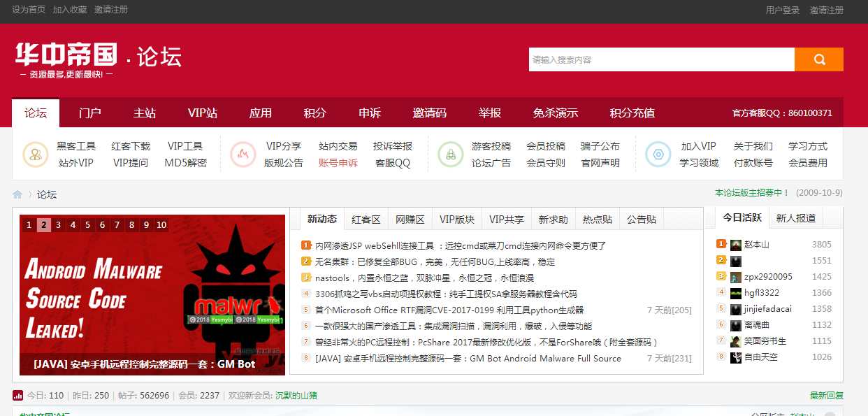Switch to the 热点贴 tab
The width and height of the screenshot is (868, 416).
[x=598, y=219]
